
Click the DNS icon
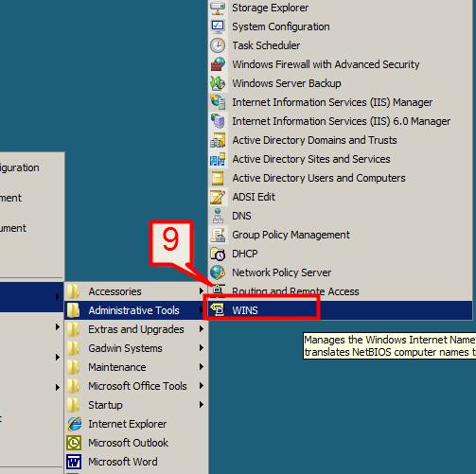(218, 216)
